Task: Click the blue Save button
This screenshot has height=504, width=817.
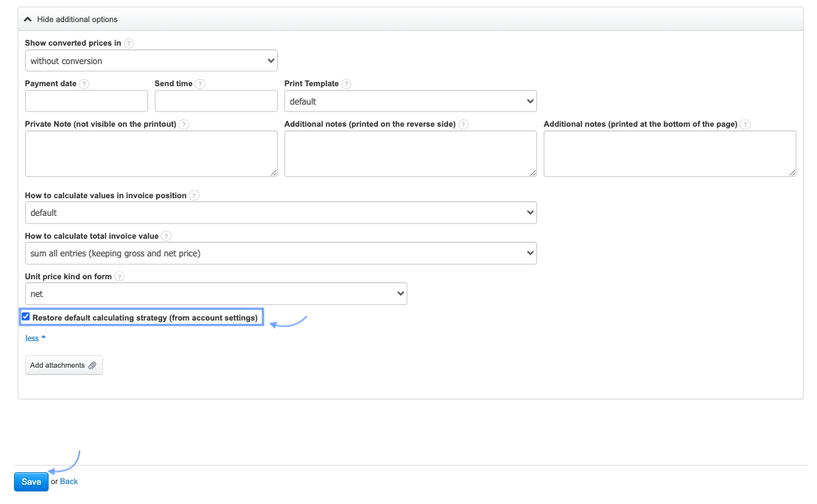Action: 31,482
